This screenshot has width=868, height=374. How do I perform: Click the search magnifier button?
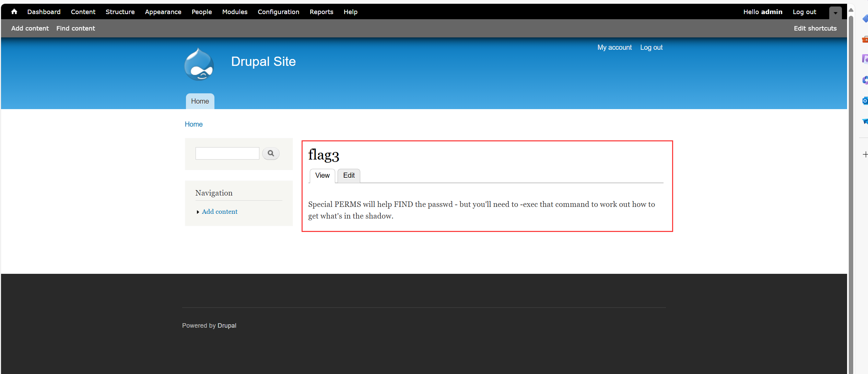point(271,153)
